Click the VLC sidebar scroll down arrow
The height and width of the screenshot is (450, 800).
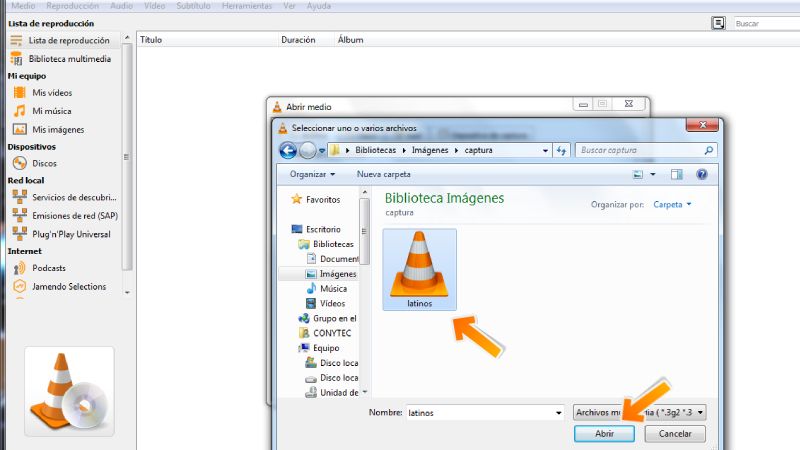click(x=127, y=293)
